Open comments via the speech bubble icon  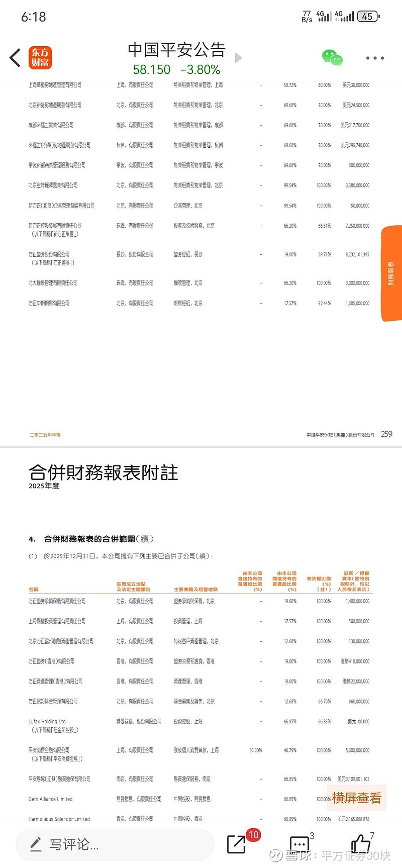click(x=299, y=844)
